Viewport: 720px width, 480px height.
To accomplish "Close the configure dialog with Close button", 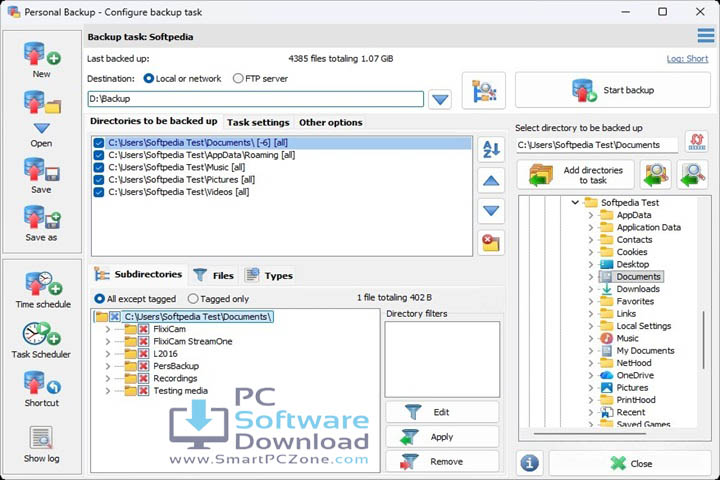I will pos(630,463).
